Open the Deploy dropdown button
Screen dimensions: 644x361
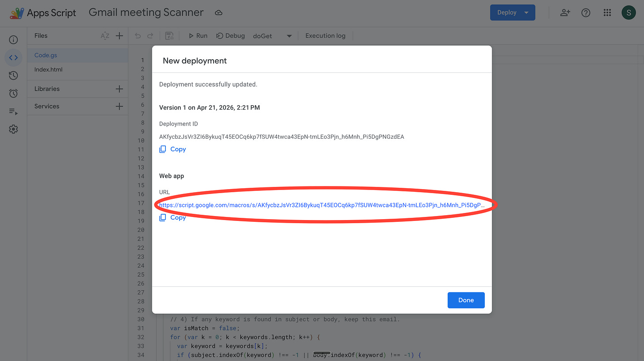click(x=513, y=12)
